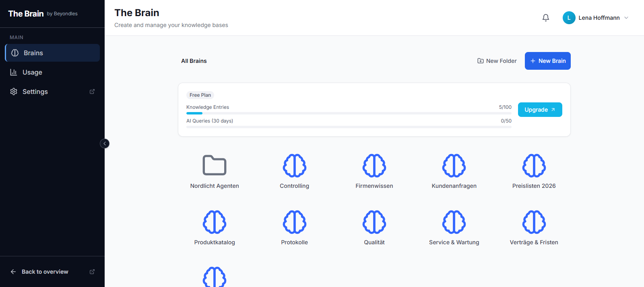Screen dimensions: 644x287
Task: Click the Controlling label
Action: (295, 186)
